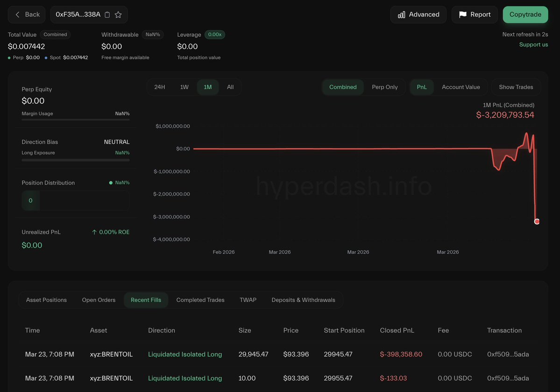Click the Total Value amount $0.007442

(x=27, y=46)
